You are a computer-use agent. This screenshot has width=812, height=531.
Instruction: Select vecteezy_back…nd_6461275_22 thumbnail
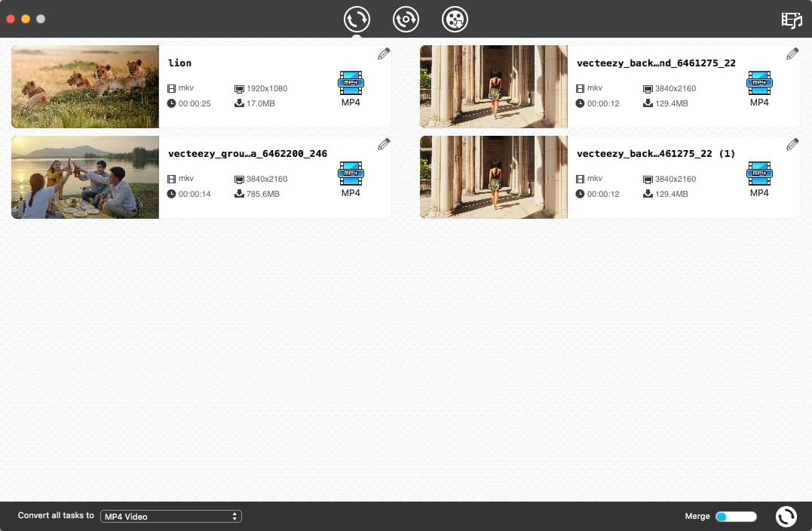tap(494, 87)
